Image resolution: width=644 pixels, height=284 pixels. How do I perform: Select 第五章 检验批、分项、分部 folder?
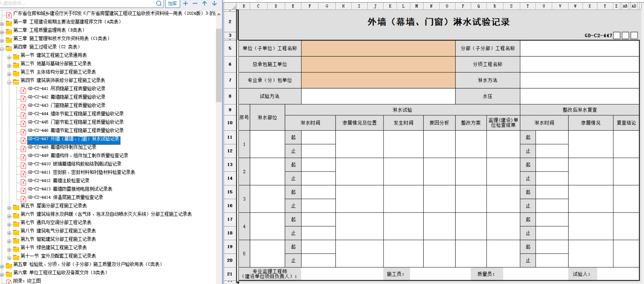point(87,264)
